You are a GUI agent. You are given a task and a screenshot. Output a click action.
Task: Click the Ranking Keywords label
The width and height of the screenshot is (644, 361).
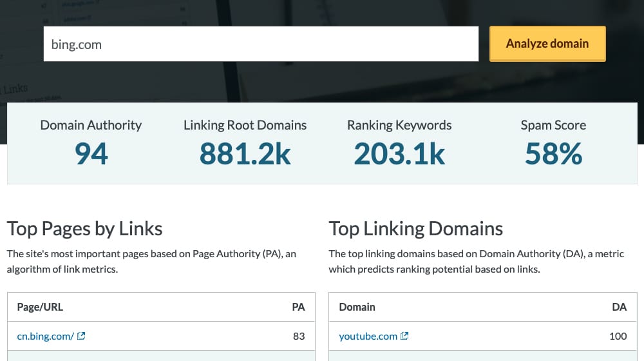(x=399, y=125)
